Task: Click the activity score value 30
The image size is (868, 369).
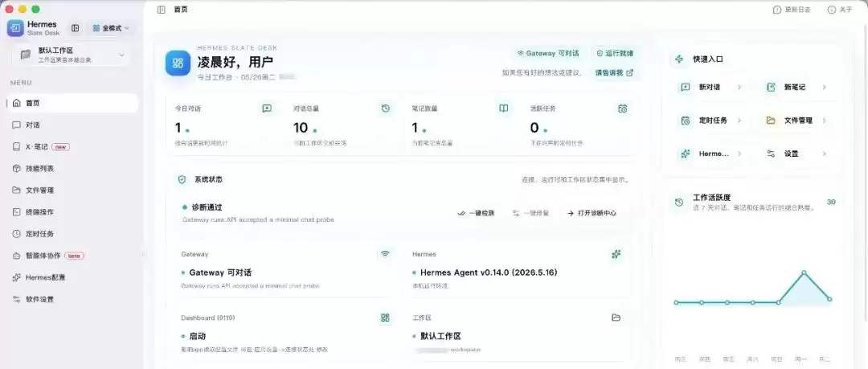Action: pyautogui.click(x=831, y=202)
